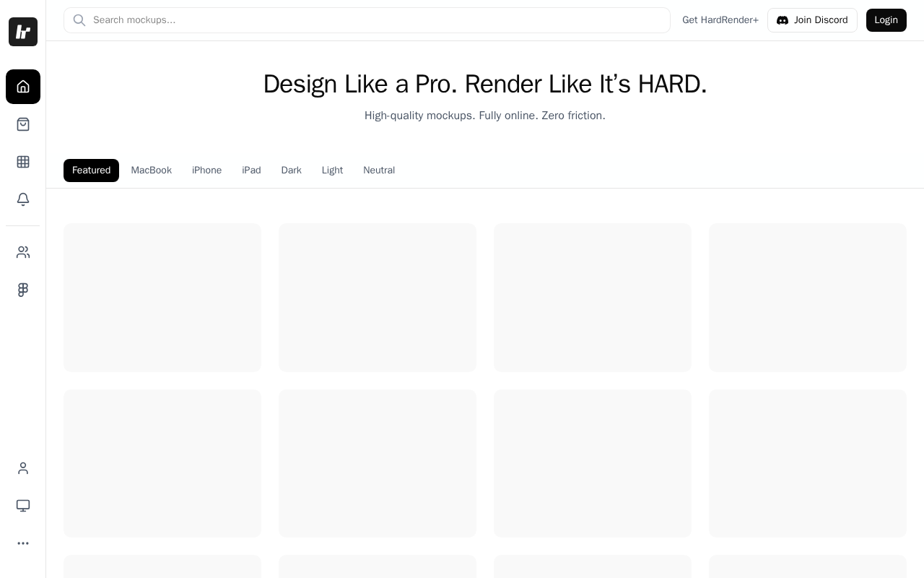Follow the Get HardRender+ link
Image resolution: width=924 pixels, height=578 pixels.
720,20
